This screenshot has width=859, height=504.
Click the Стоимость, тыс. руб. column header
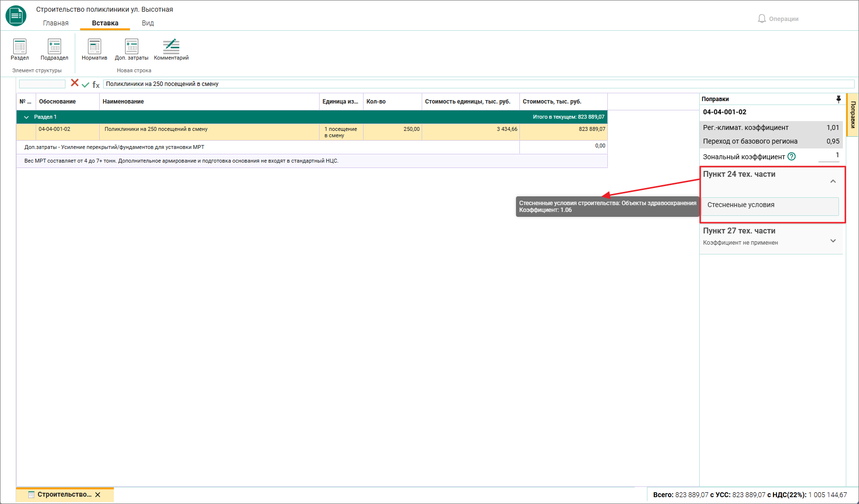click(x=563, y=102)
